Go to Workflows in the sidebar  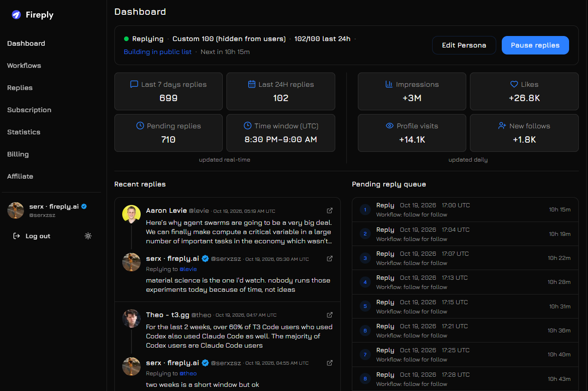24,66
